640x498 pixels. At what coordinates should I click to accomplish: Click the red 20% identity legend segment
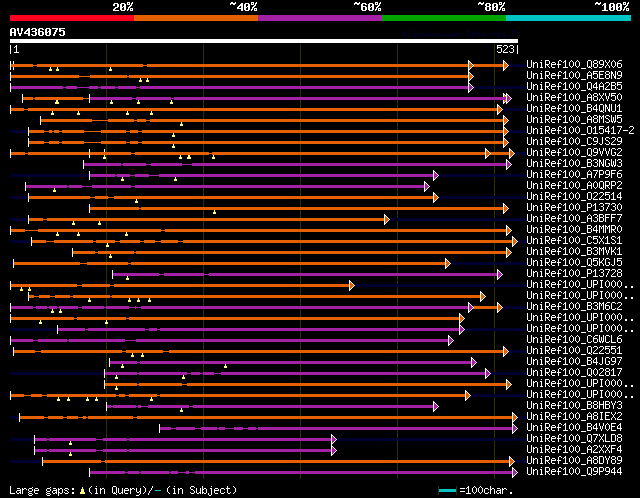(x=72, y=18)
